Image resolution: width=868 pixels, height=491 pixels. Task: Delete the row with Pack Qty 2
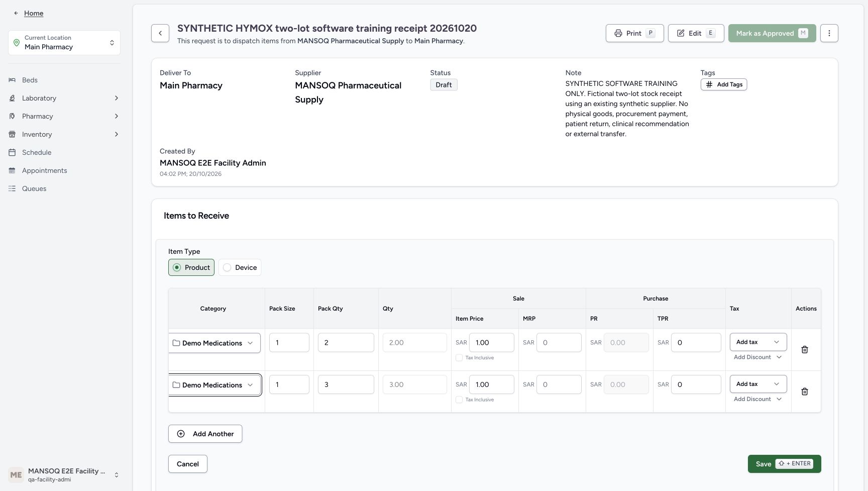coord(804,350)
